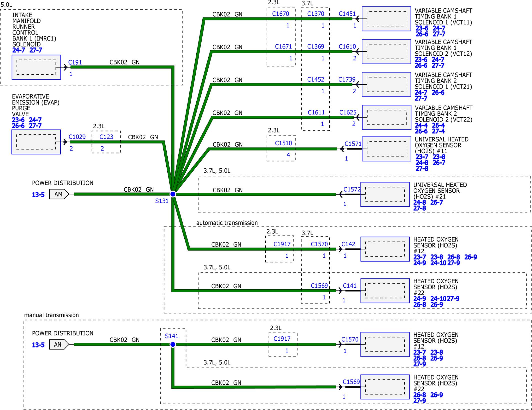Open connector C1610 reference
The height and width of the screenshot is (410, 532).
click(347, 46)
